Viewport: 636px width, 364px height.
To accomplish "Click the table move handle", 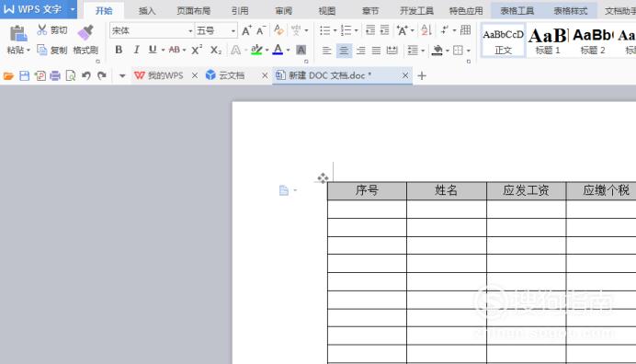I will tap(323, 177).
